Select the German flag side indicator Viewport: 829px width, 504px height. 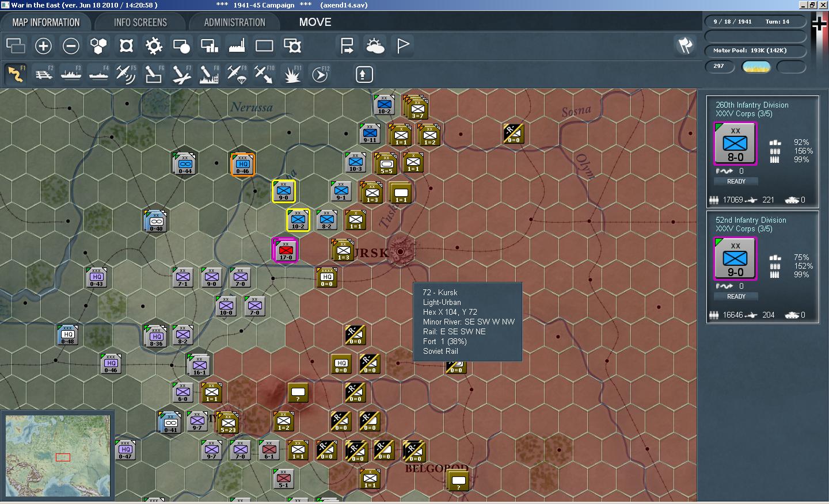[x=819, y=23]
